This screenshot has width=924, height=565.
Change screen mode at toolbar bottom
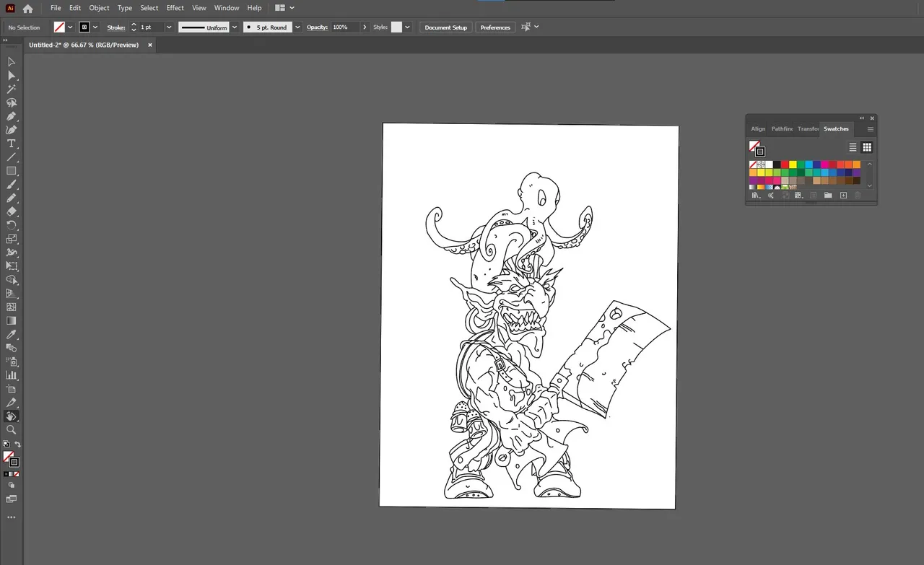coord(12,499)
